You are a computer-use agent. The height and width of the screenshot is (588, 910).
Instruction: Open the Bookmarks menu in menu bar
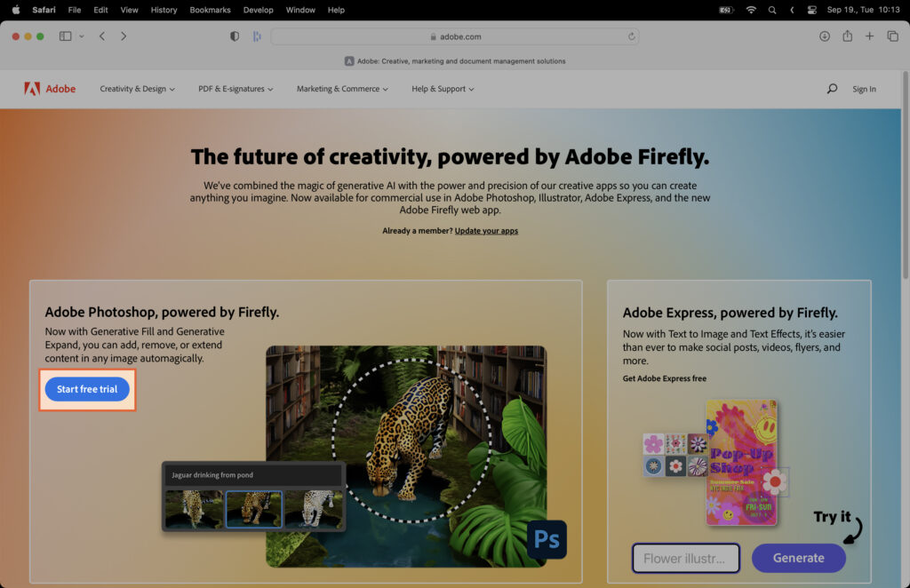pyautogui.click(x=210, y=10)
